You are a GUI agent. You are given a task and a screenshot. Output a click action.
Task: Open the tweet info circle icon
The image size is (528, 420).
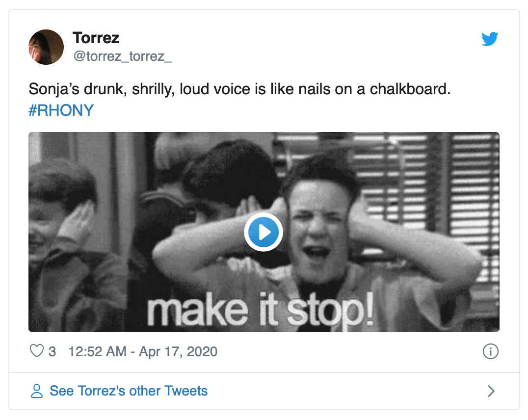pos(491,351)
